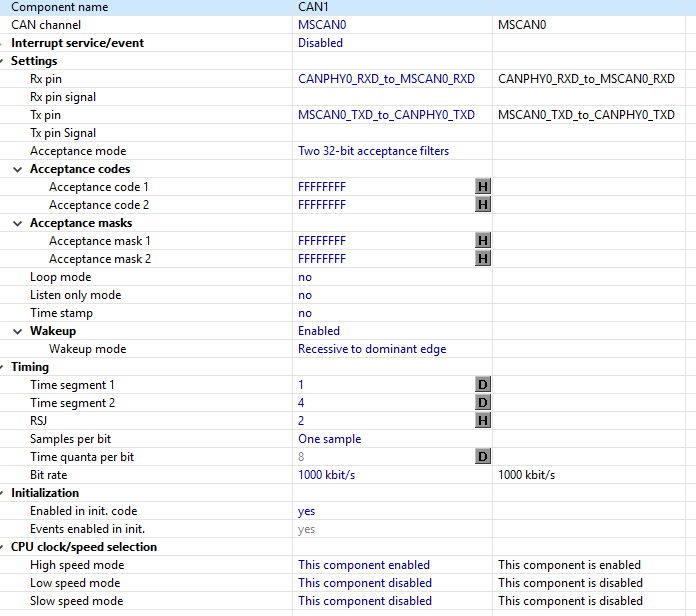
Task: Toggle the Time stamp 'no' value
Action: 305,313
